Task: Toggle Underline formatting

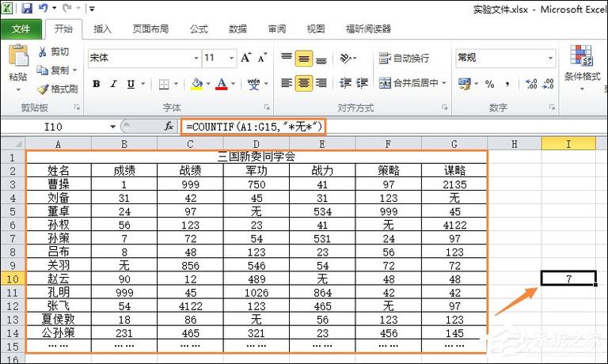Action: pyautogui.click(x=131, y=84)
